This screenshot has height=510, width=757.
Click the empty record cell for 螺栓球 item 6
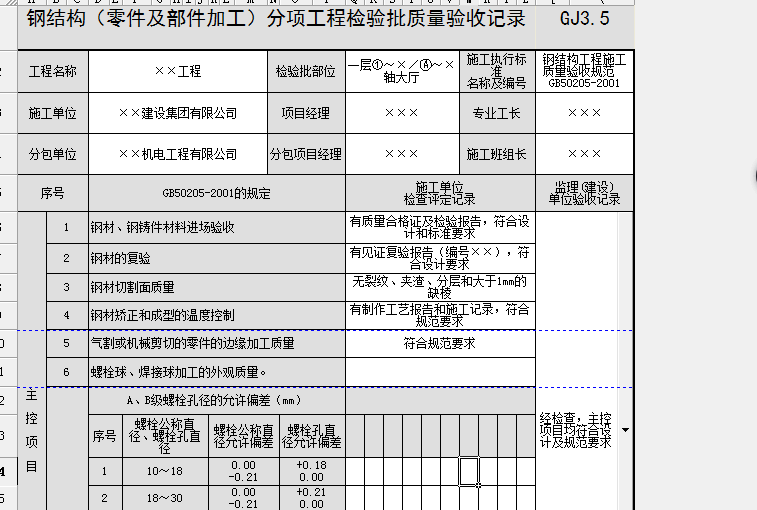point(440,373)
